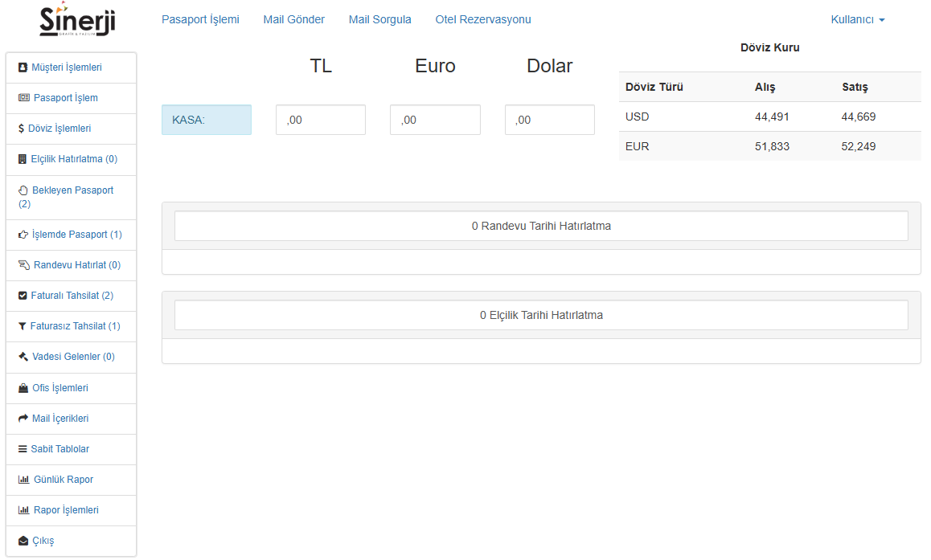
Task: Open Pasaport İşlemi in top navigation
Action: pyautogui.click(x=200, y=19)
